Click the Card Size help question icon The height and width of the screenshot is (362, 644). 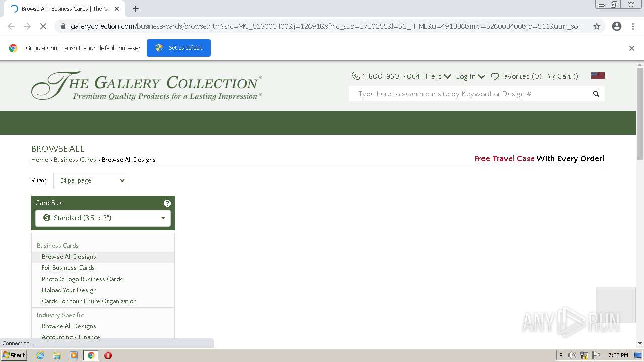[x=167, y=203]
